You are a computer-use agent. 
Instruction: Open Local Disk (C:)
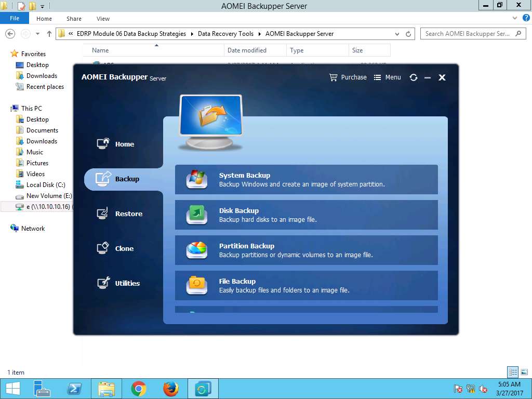tap(46, 184)
